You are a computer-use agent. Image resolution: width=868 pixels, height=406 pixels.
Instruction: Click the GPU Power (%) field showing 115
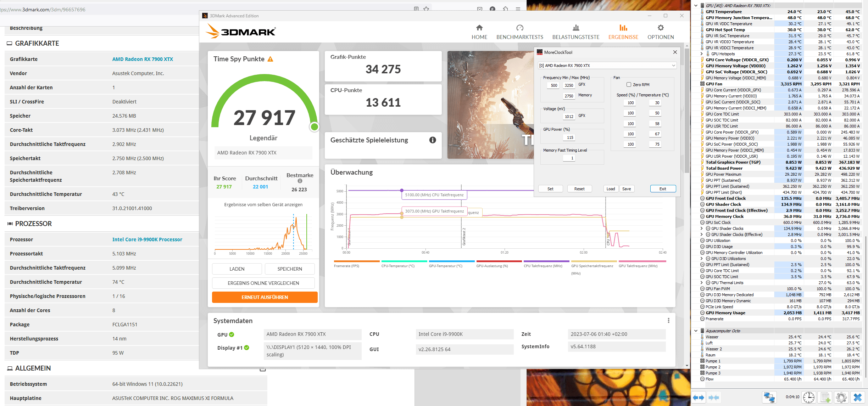click(570, 137)
